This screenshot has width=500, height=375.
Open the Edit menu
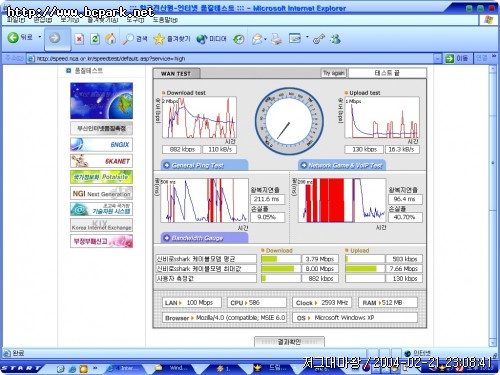(x=43, y=20)
